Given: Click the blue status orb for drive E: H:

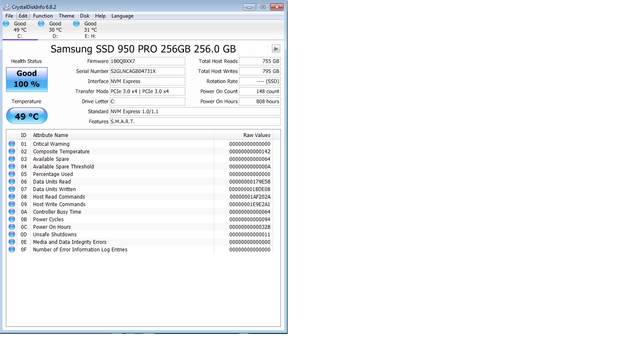Looking at the screenshot, I should coord(76,24).
